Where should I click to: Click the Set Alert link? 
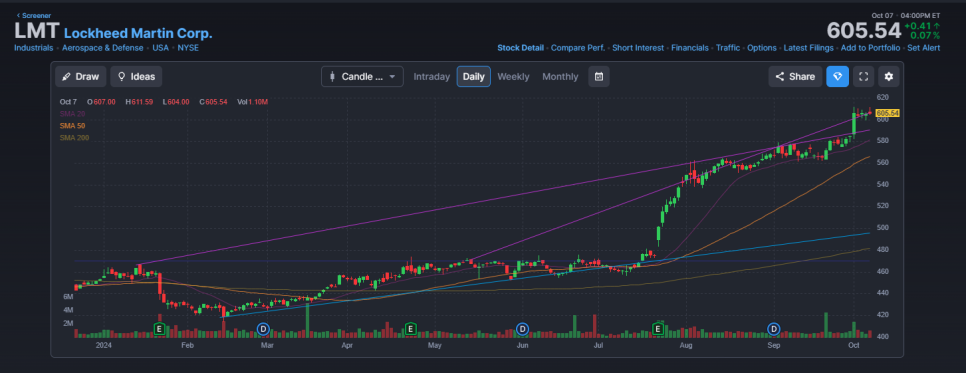[923, 47]
